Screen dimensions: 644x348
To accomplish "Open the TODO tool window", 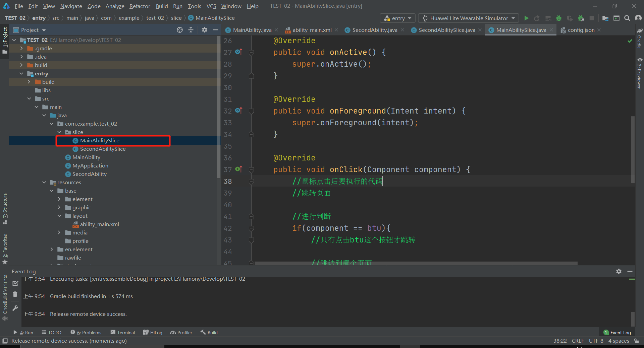I will pos(51,333).
